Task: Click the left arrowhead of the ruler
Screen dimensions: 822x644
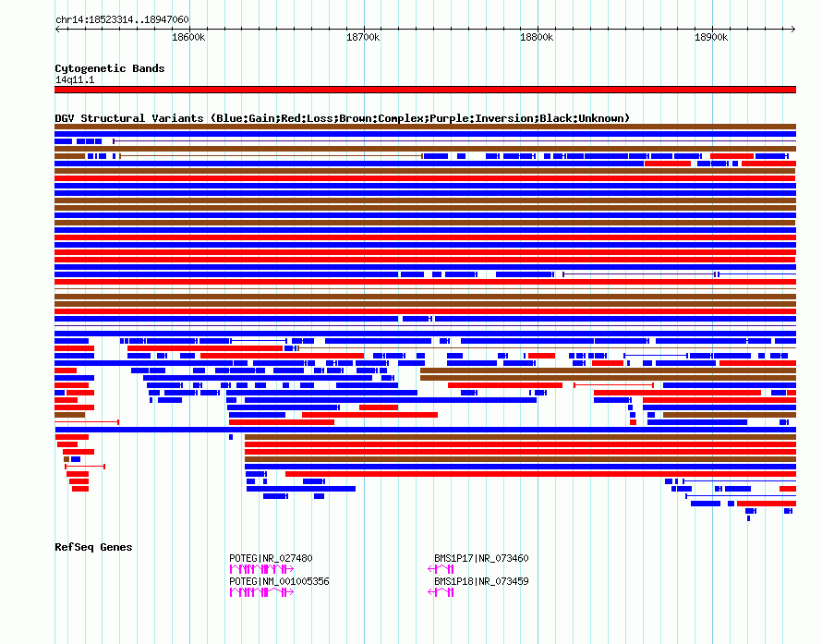Action: click(x=57, y=30)
